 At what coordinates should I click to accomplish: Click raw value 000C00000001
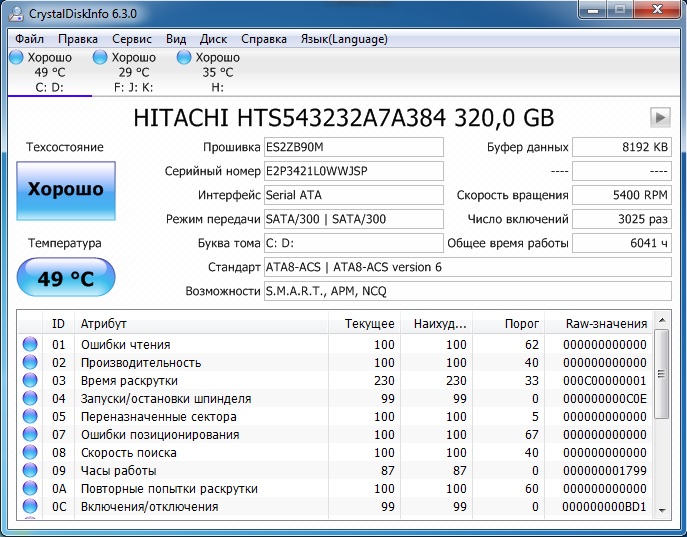(605, 381)
